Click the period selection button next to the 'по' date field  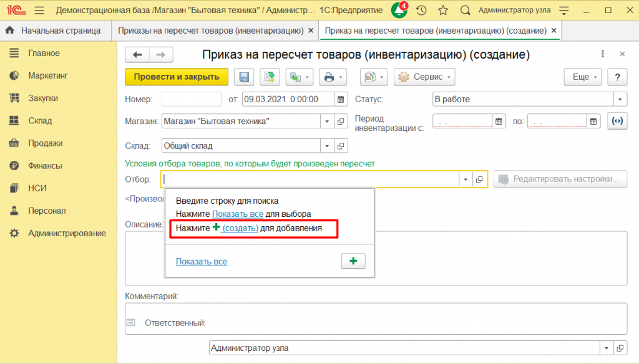(x=617, y=122)
